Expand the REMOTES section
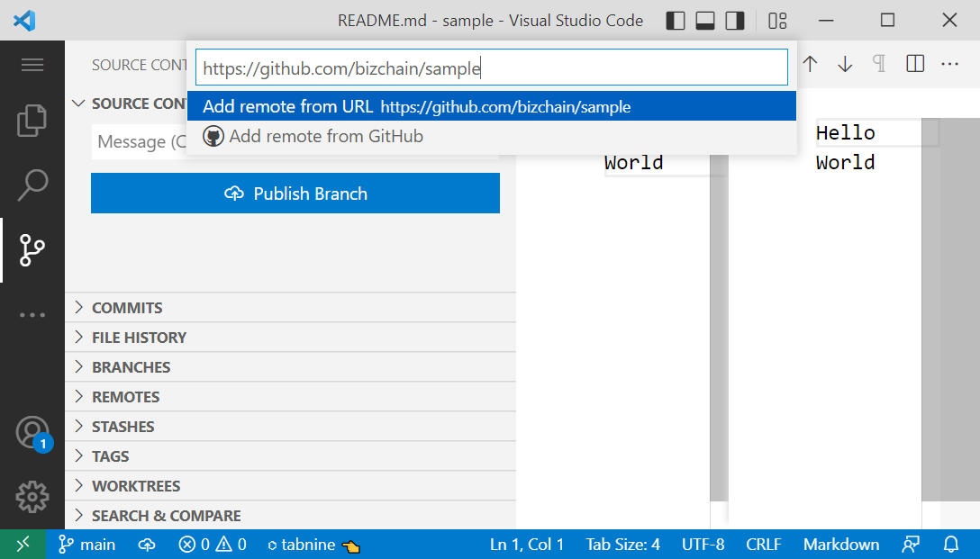The height and width of the screenshot is (559, 980). click(126, 396)
